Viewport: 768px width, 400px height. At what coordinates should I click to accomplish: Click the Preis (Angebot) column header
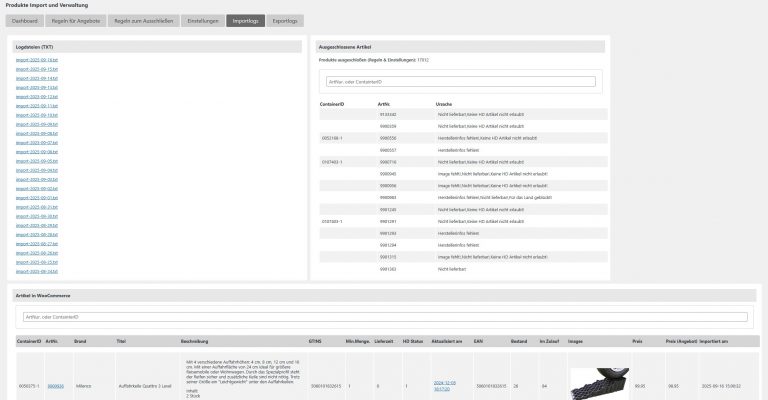tap(680, 341)
